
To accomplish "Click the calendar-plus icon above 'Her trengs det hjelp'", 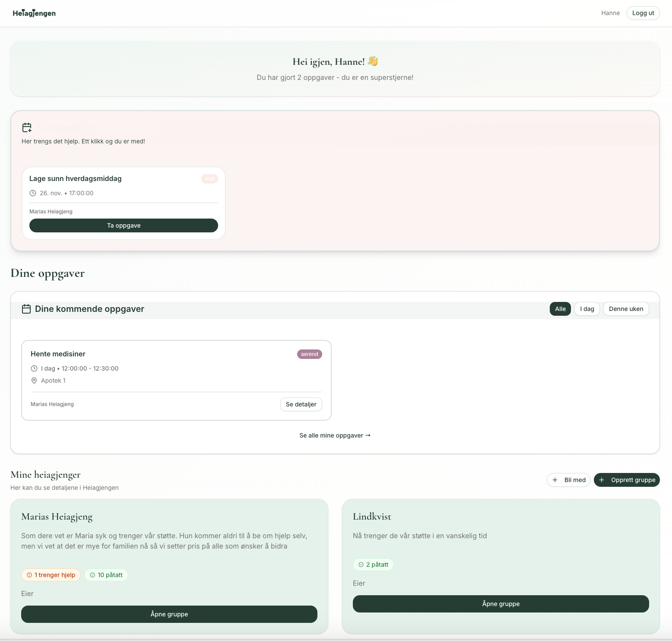I will click(x=27, y=127).
